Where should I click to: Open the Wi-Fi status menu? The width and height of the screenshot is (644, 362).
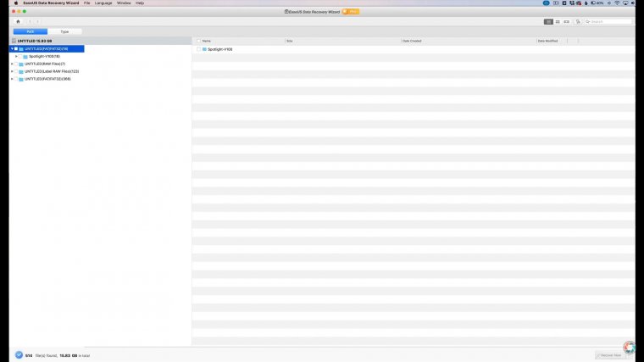click(x=617, y=3)
